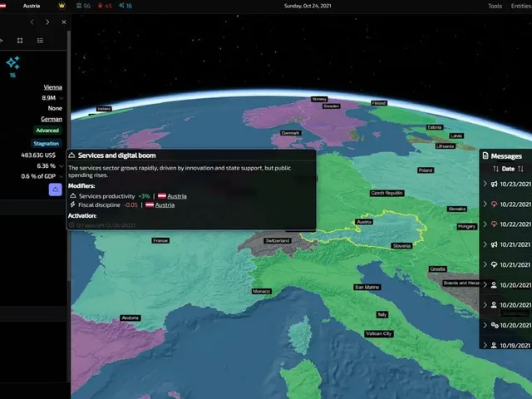The image size is (532, 399).
Task: Click the crown icon beside Austria
Action: (62, 6)
